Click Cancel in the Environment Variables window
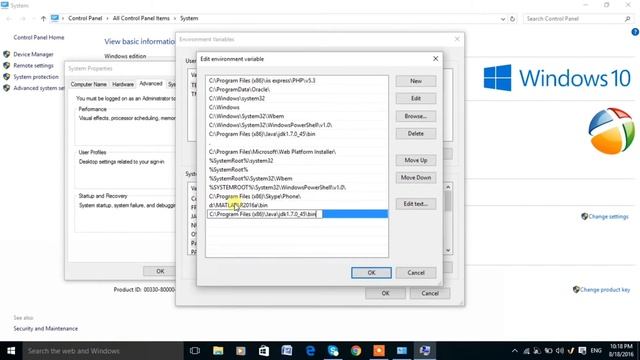 430,293
